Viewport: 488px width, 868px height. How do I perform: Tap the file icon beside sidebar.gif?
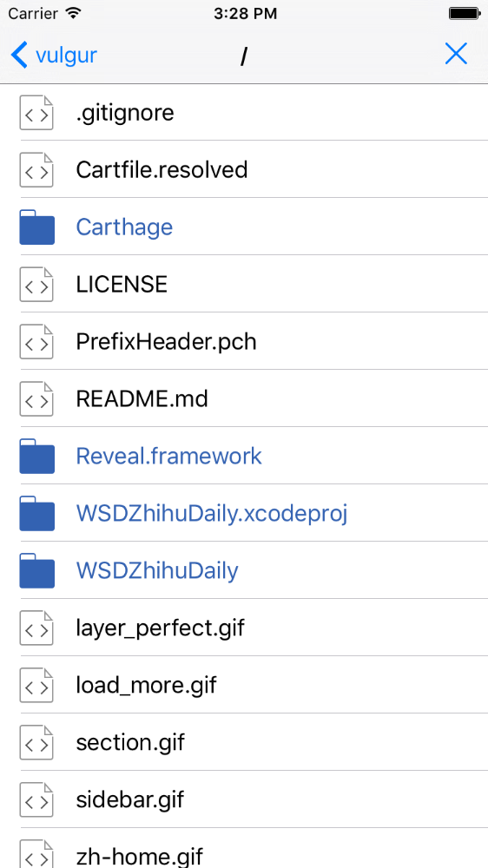[x=36, y=800]
